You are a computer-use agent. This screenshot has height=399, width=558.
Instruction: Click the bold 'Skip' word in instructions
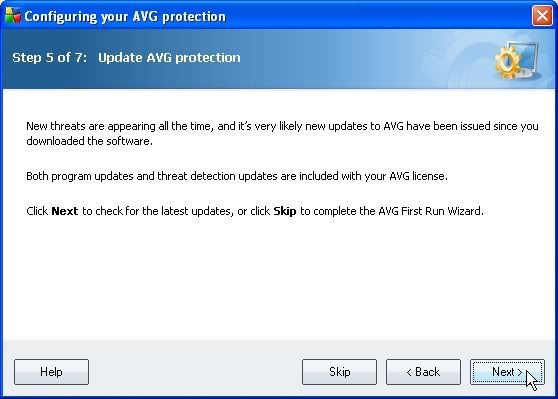point(285,211)
